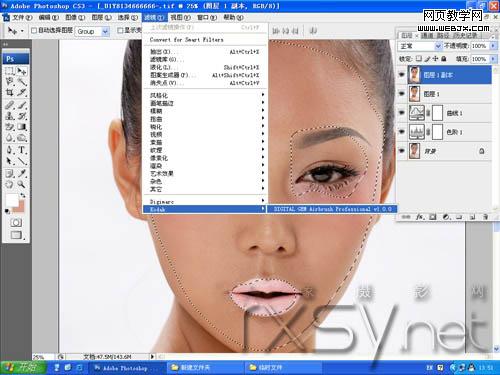The image size is (500, 375).
Task: Select the Notes tool
Action: click(9, 173)
